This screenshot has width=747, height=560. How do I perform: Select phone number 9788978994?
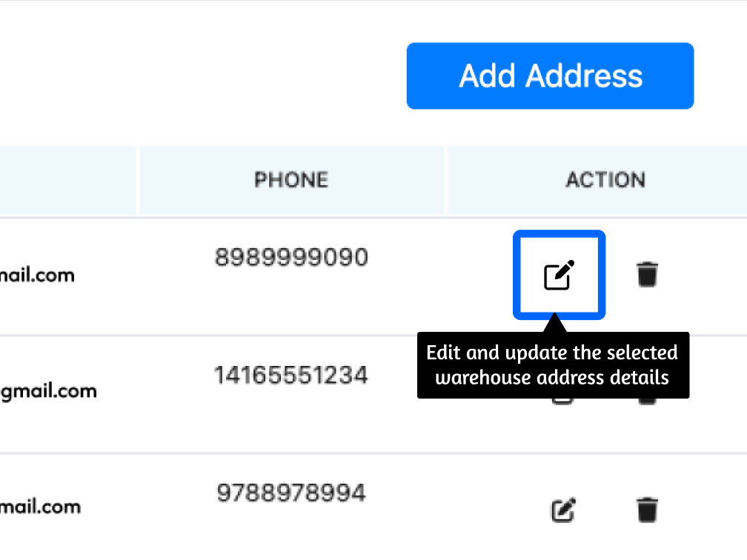[291, 493]
